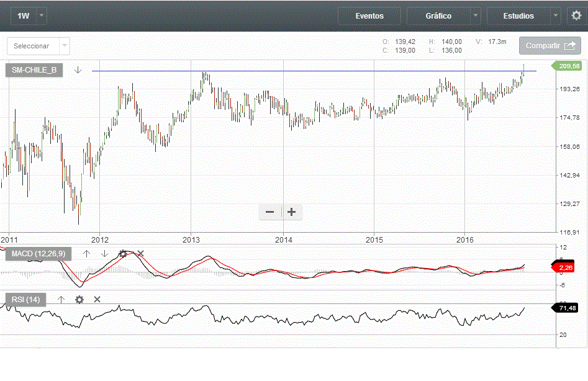Expand the Gráfico dropdown arrow
The height and width of the screenshot is (381, 588).
[476, 16]
